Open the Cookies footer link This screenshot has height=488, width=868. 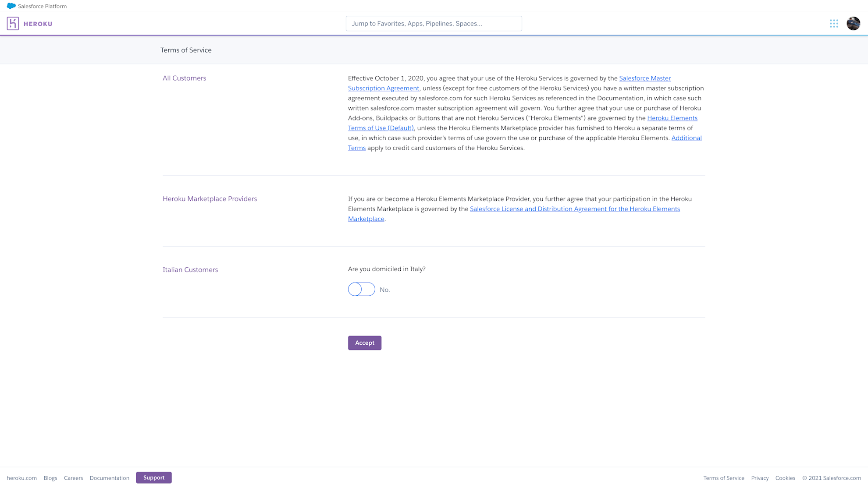(x=785, y=478)
